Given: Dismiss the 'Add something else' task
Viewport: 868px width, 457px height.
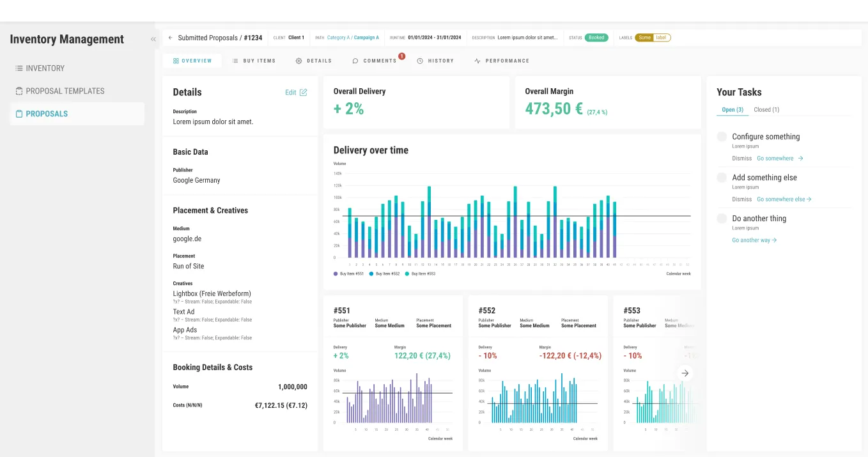Looking at the screenshot, I should click(x=742, y=199).
